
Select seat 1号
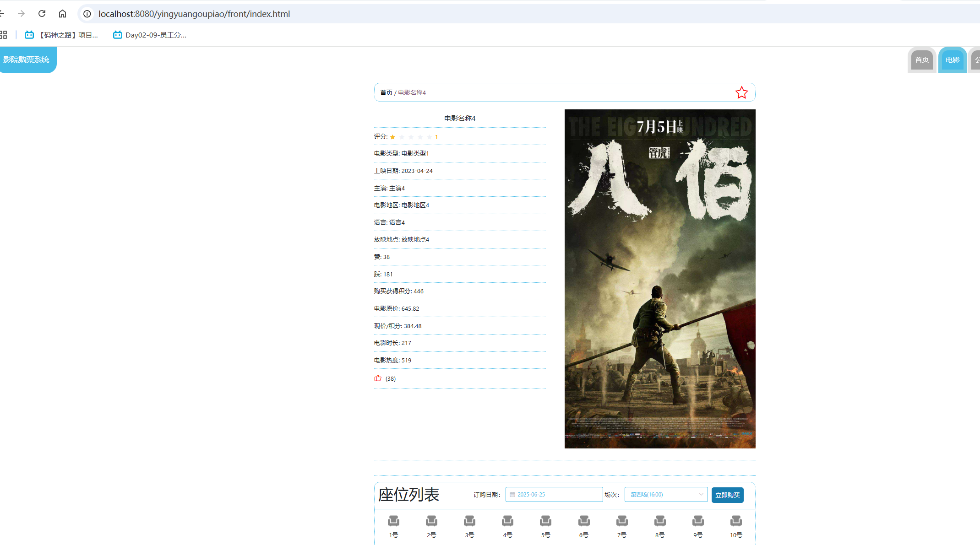393,526
